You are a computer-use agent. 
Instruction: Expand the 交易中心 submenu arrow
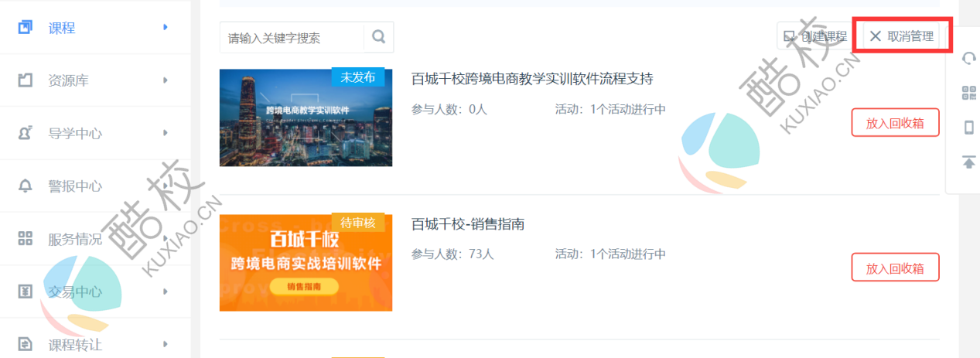(x=165, y=292)
